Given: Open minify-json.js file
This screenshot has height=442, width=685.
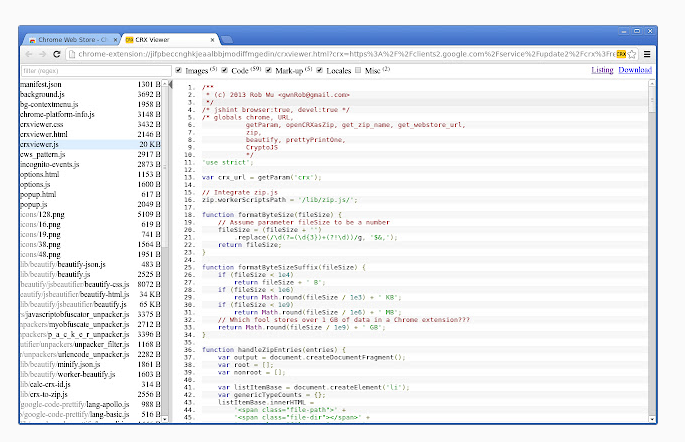Looking at the screenshot, I should tap(90, 365).
